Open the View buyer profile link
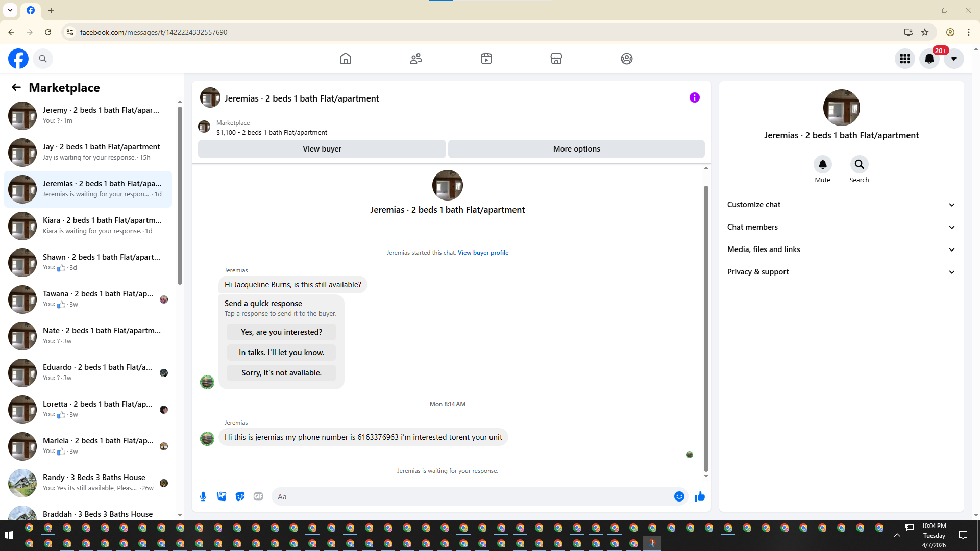Screen dimensions: 980x551 (x=483, y=253)
